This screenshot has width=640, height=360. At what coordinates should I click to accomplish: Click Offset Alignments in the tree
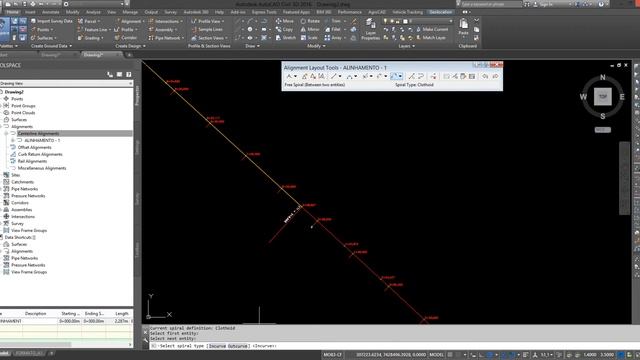click(35, 147)
